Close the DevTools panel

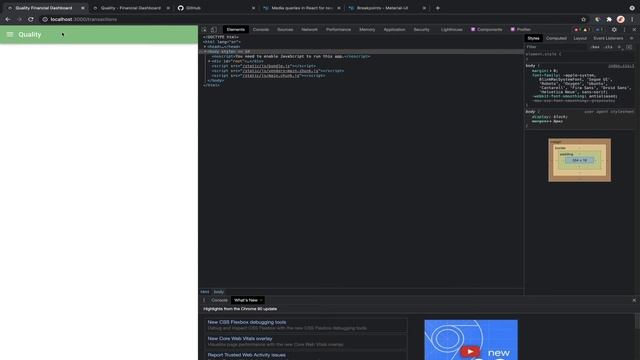tap(634, 29)
